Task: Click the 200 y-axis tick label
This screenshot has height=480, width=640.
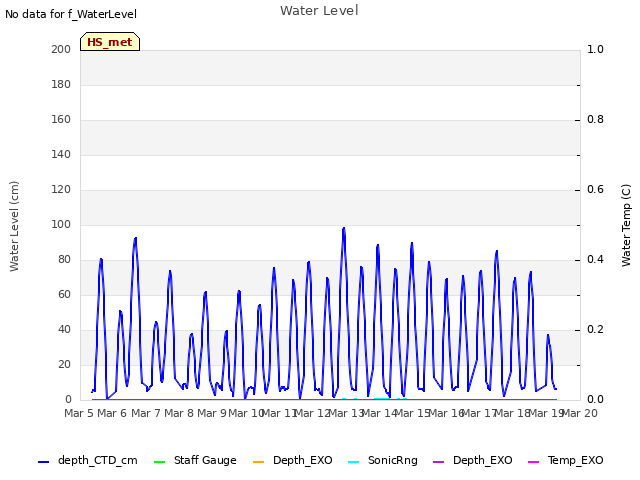Action: 61,49
